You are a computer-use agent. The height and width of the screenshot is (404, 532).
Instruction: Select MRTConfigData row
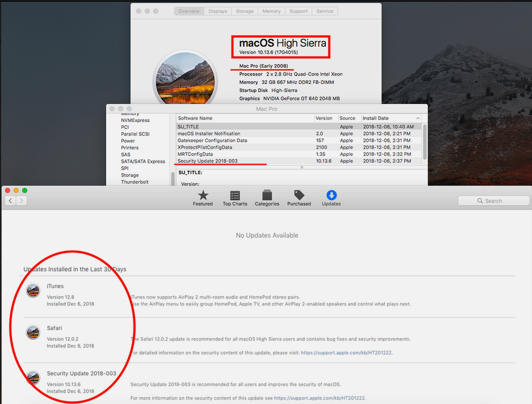pyautogui.click(x=299, y=154)
